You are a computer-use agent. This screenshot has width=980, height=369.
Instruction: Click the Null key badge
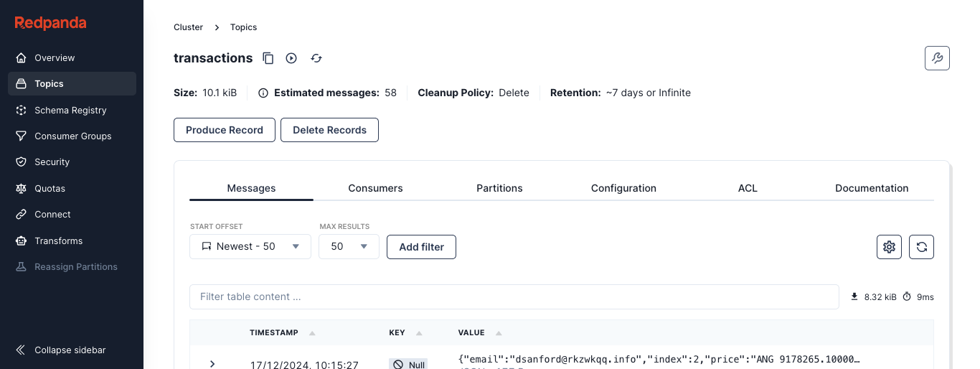[408, 365]
